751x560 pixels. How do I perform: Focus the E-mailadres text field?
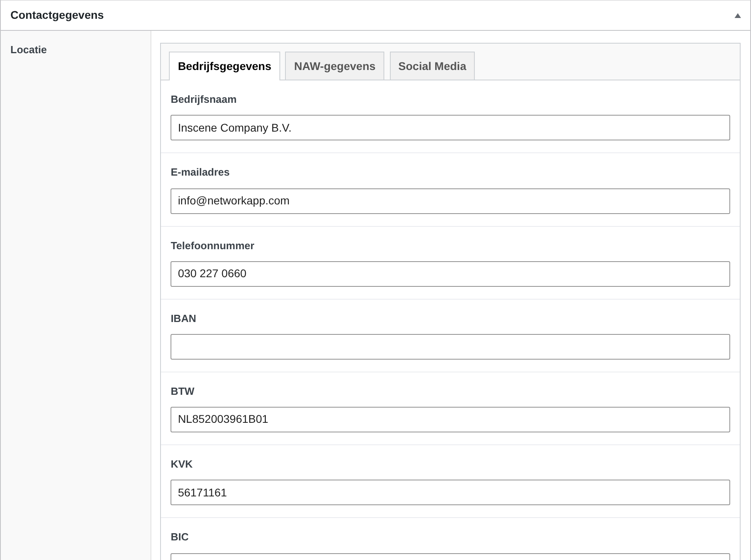[450, 201]
